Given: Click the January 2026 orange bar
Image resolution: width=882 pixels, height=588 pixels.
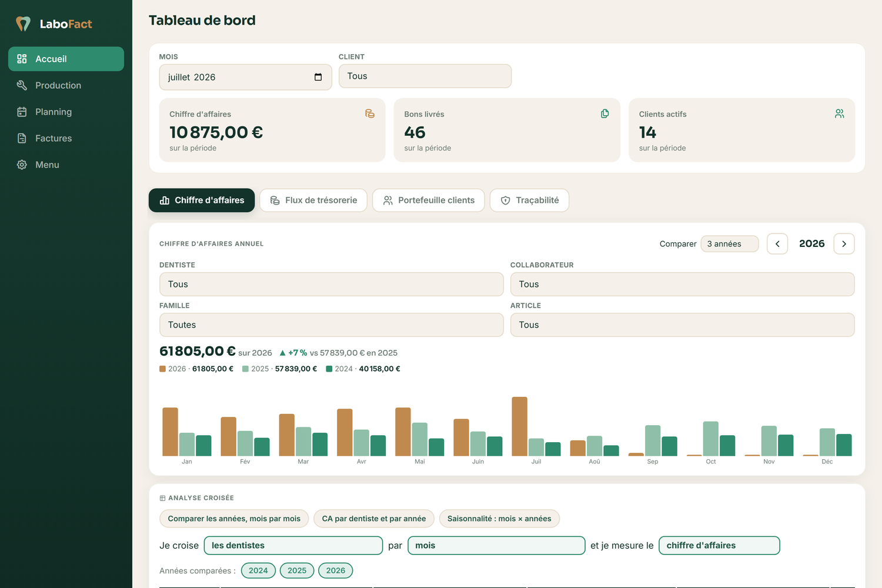Looking at the screenshot, I should pos(170,432).
